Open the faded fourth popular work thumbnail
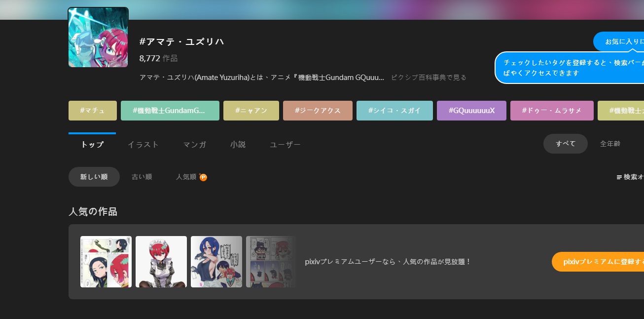 [x=271, y=262]
